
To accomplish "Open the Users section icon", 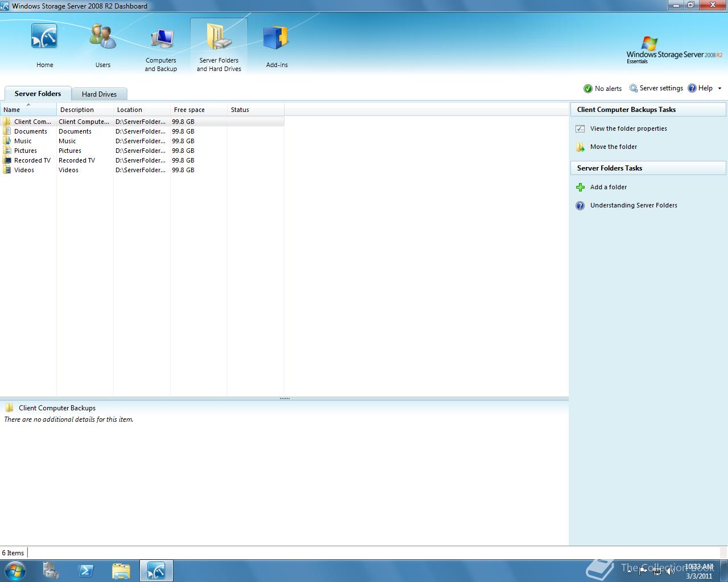I will click(x=103, y=38).
